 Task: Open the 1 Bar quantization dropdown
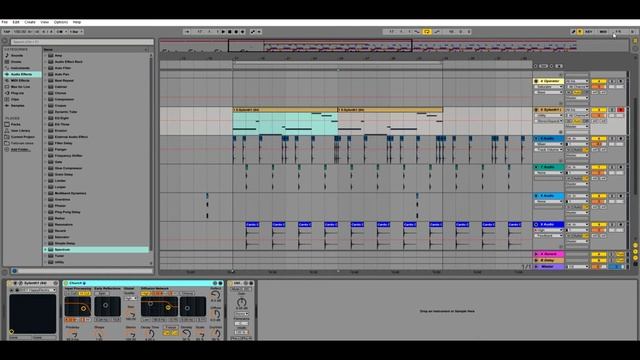pos(76,32)
